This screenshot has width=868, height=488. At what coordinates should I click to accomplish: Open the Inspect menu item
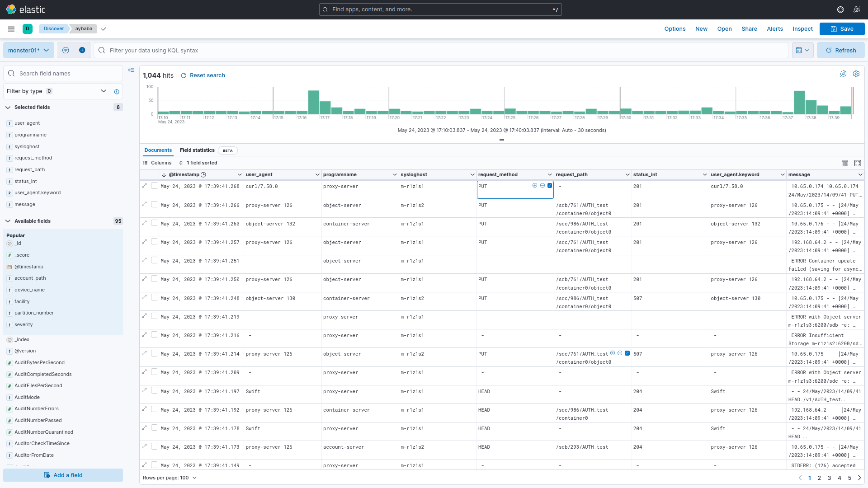[x=802, y=29]
